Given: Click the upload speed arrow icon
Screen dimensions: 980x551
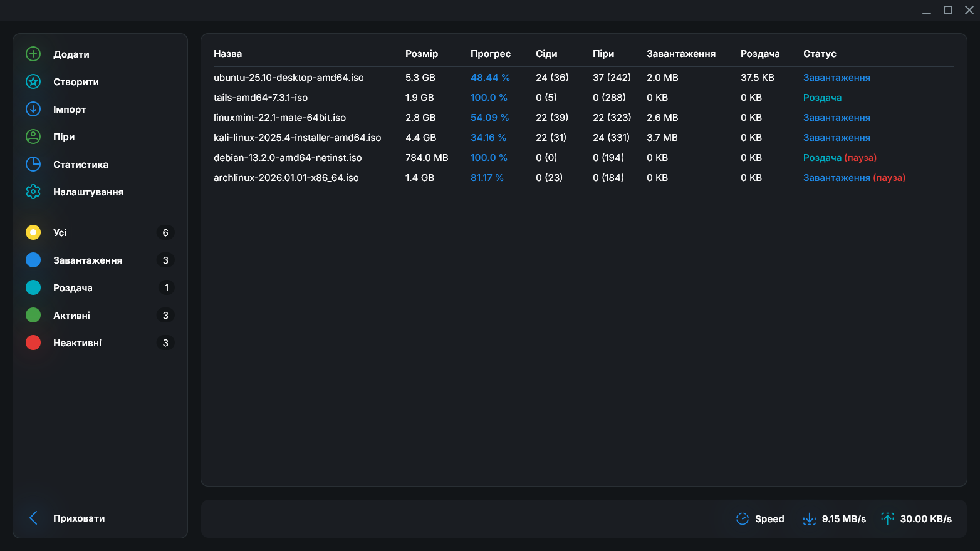Looking at the screenshot, I should [x=887, y=518].
